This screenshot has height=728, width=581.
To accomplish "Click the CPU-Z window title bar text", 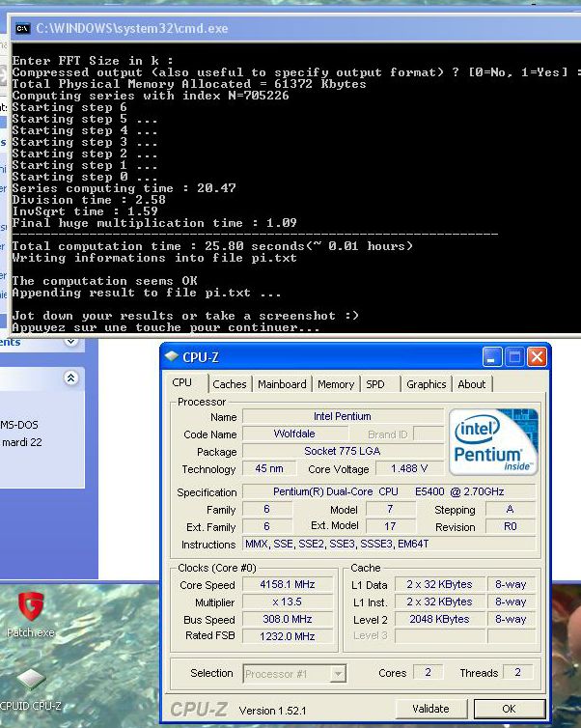I will tap(201, 357).
